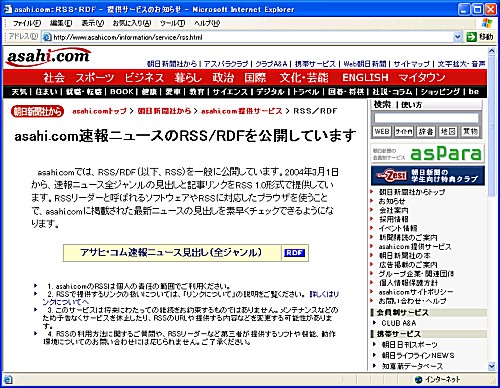Click the 朝日新聞社から red badge

click(37, 112)
